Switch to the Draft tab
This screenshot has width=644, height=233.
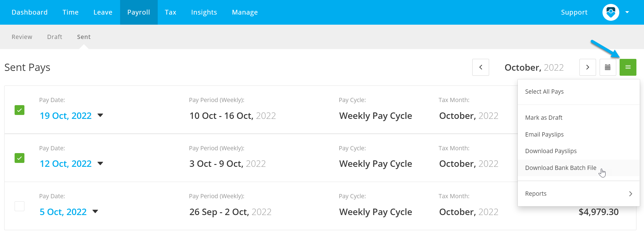(55, 37)
